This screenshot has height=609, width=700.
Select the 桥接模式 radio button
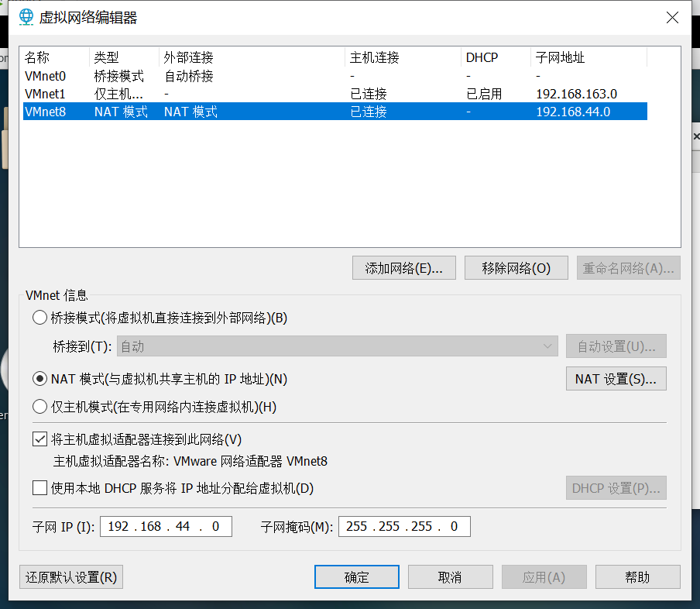pyautogui.click(x=39, y=318)
